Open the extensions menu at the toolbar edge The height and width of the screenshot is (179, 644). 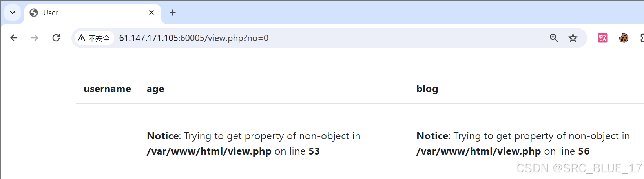click(642, 38)
